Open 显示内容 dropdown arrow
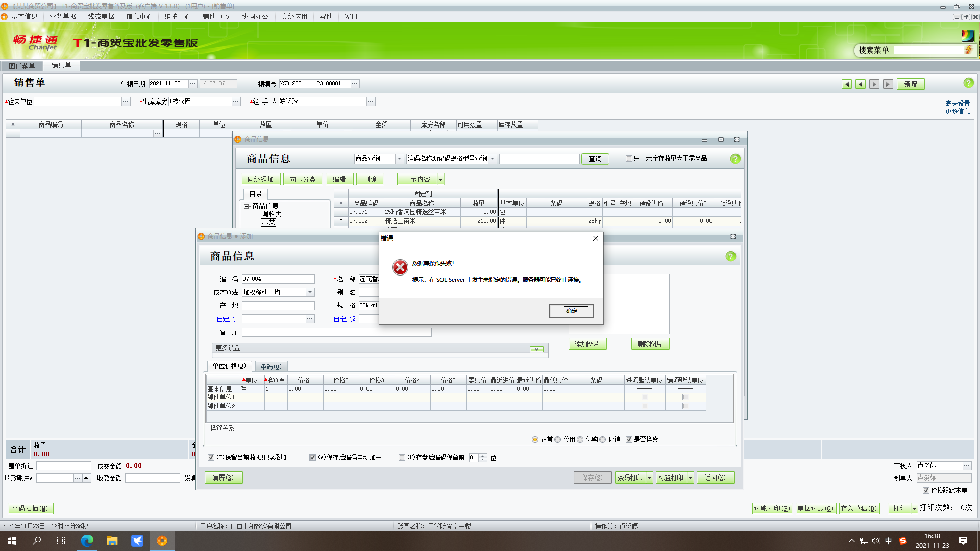 pyautogui.click(x=440, y=179)
